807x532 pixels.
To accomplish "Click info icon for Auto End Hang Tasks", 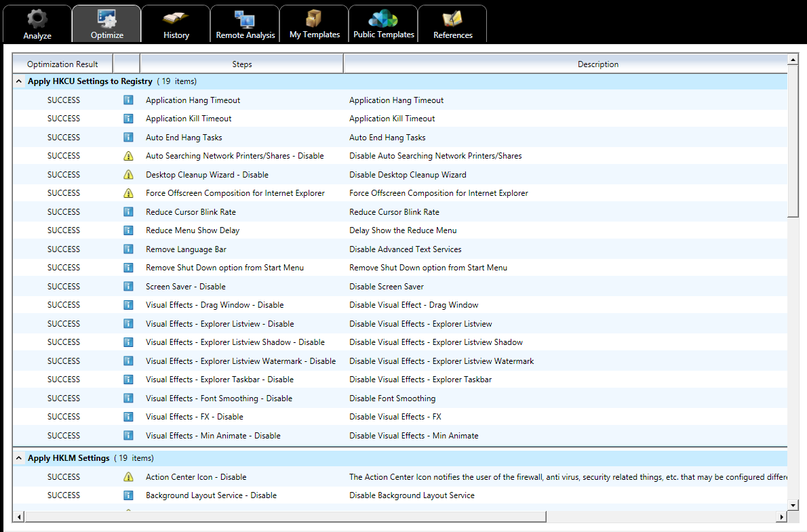I will point(128,138).
